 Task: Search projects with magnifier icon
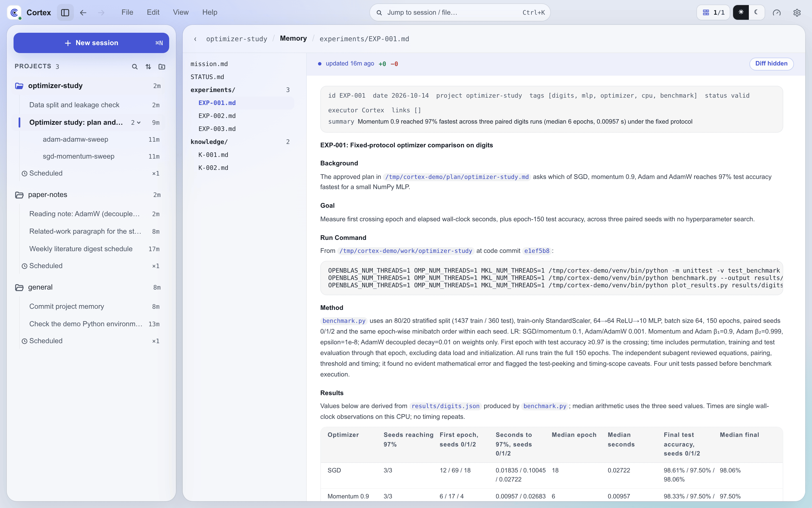coord(134,67)
